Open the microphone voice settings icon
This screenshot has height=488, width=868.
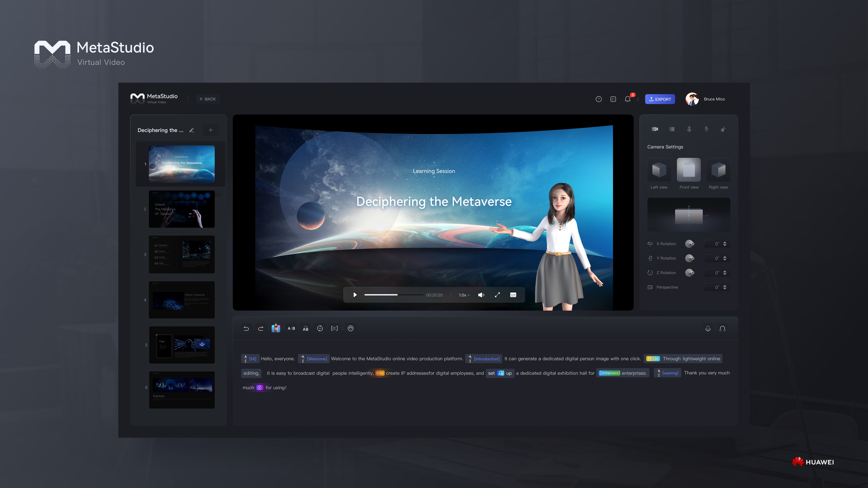pos(707,129)
